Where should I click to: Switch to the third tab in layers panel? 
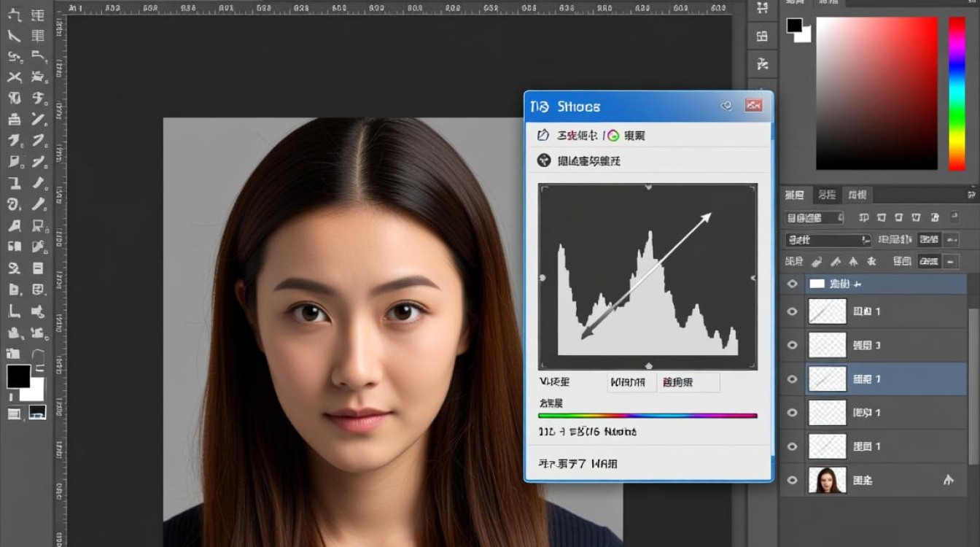[x=857, y=195]
